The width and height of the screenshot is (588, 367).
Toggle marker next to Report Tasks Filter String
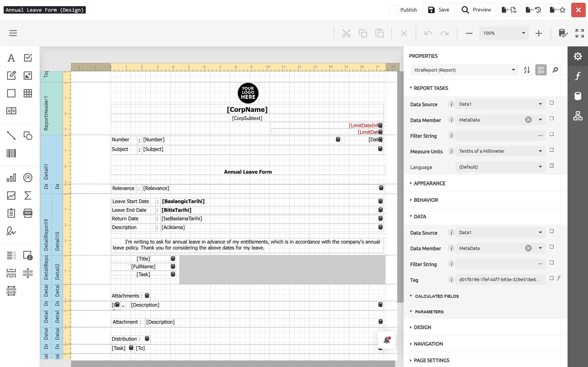pos(552,134)
